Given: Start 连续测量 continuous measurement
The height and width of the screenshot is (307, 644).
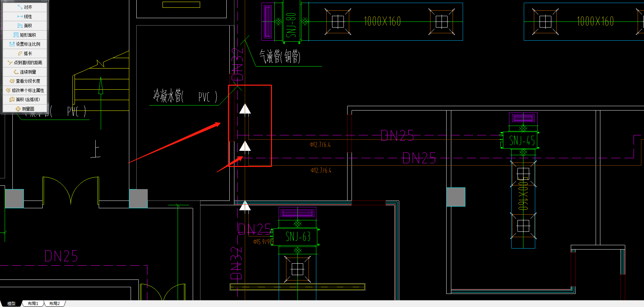Looking at the screenshot, I should click(x=25, y=72).
